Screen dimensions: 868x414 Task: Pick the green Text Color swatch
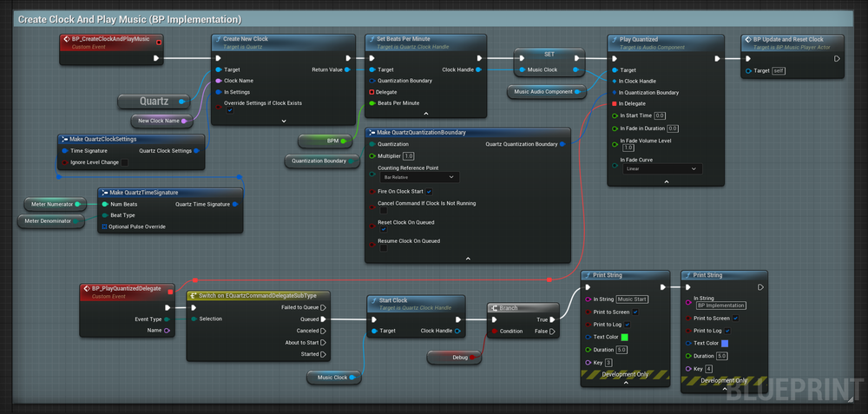point(625,337)
